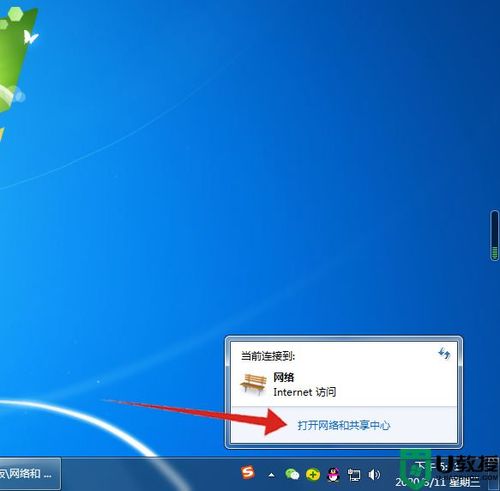Click the "当前连接到:" heading text
This screenshot has height=491, width=500.
click(268, 356)
